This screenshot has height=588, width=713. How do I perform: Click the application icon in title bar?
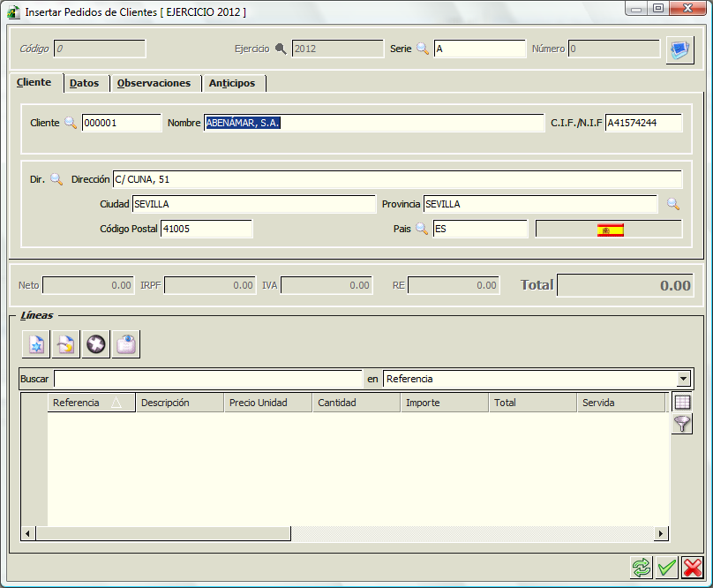pyautogui.click(x=13, y=12)
